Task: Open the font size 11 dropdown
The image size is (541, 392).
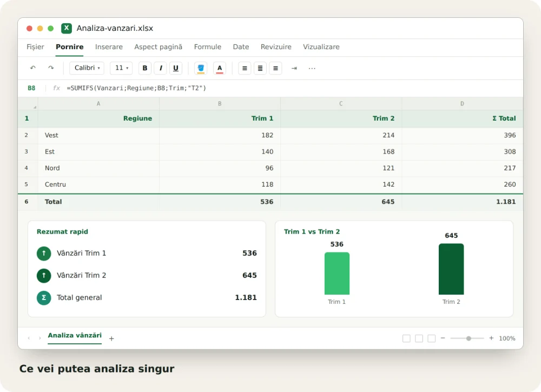Action: 121,68
